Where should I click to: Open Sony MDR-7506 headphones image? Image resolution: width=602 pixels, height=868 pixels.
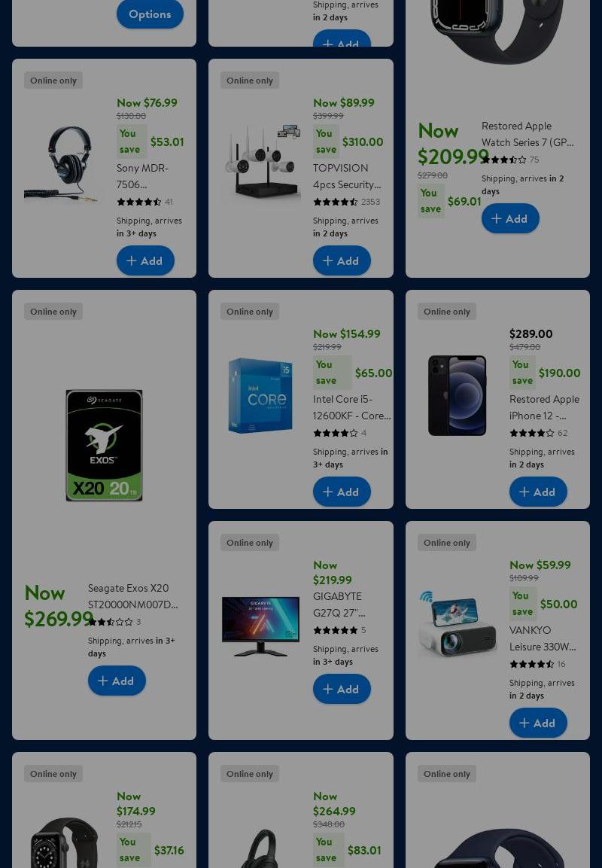pyautogui.click(x=62, y=163)
